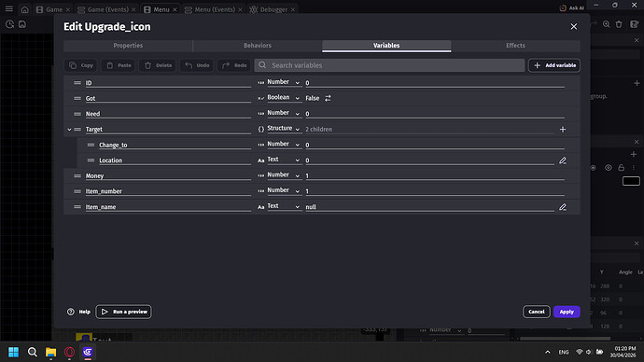Select the Variables tab

[386, 46]
